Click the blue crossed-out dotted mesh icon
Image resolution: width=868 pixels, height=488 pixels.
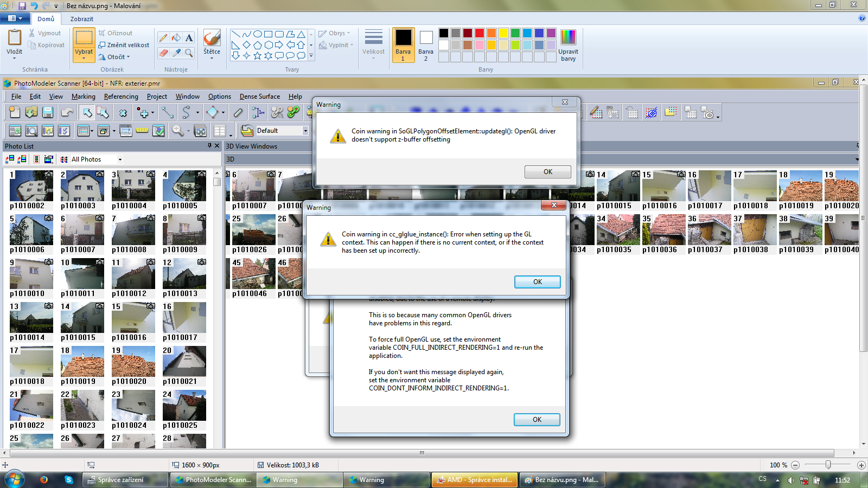pos(652,112)
